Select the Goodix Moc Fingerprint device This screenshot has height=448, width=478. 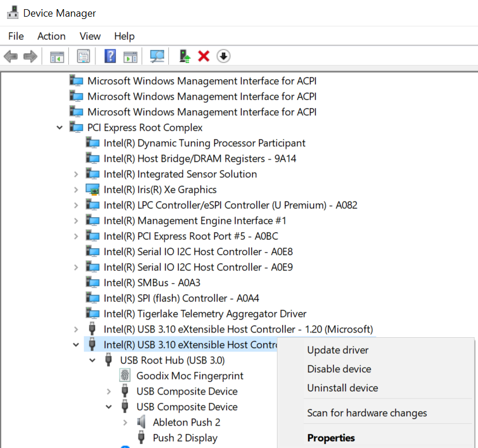click(190, 376)
